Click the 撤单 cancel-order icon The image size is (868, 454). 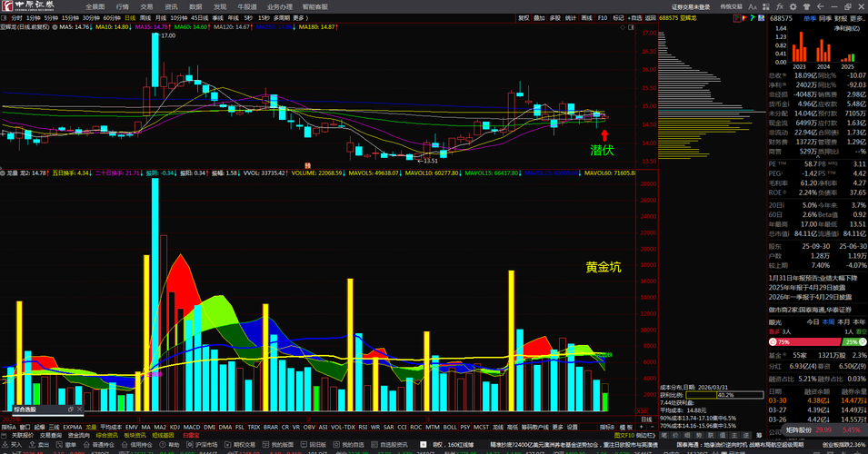pos(59,445)
